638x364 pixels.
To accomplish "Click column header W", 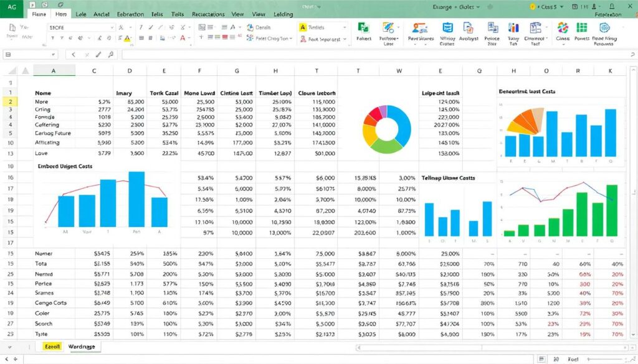I will (399, 71).
